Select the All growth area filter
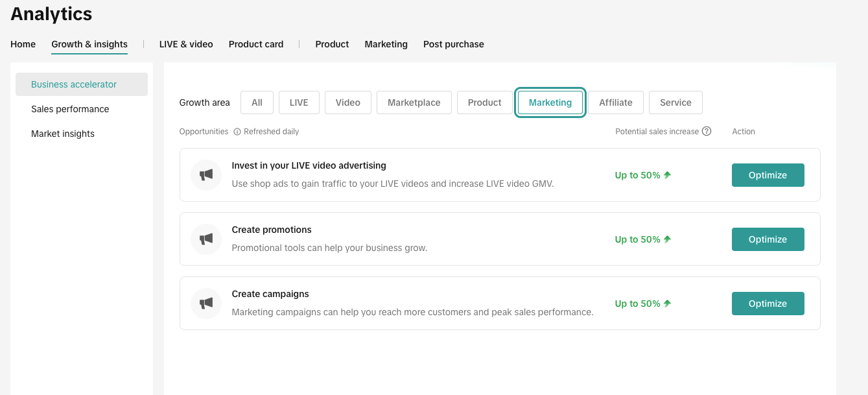This screenshot has width=868, height=395. 257,102
